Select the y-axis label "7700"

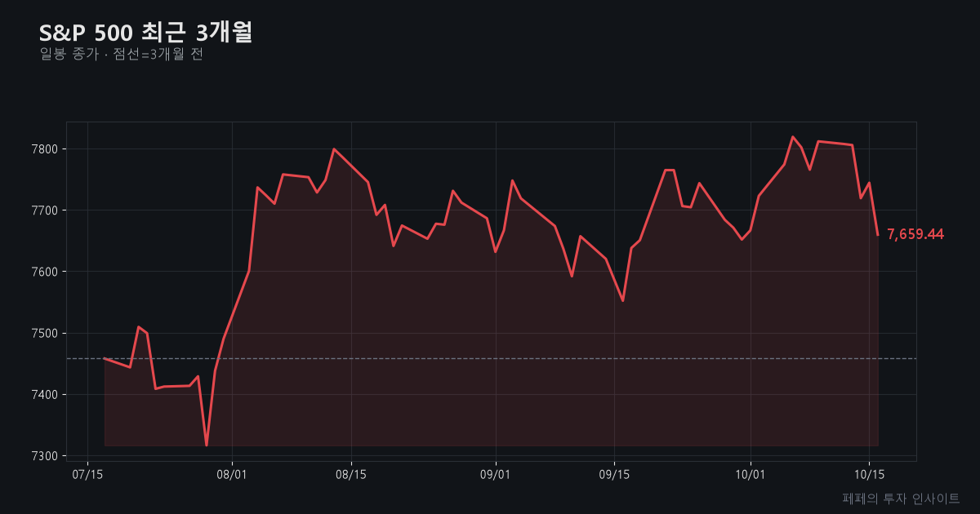tap(45, 210)
